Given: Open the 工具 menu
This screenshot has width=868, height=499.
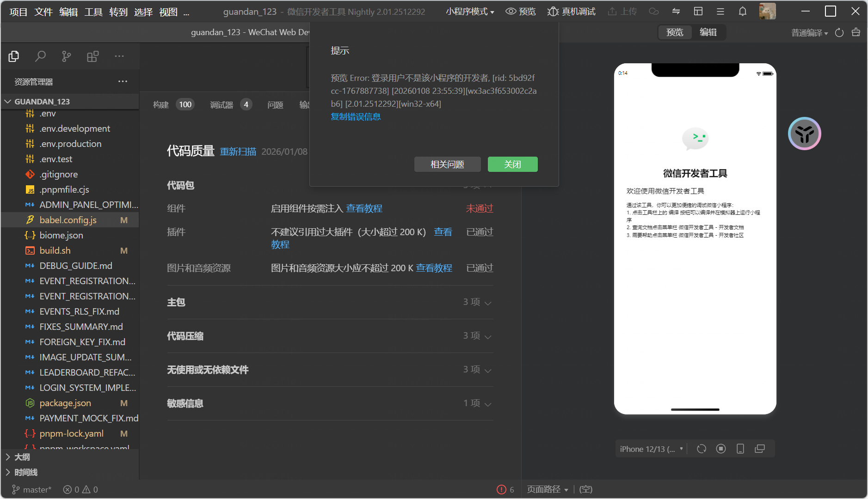Looking at the screenshot, I should (x=93, y=12).
